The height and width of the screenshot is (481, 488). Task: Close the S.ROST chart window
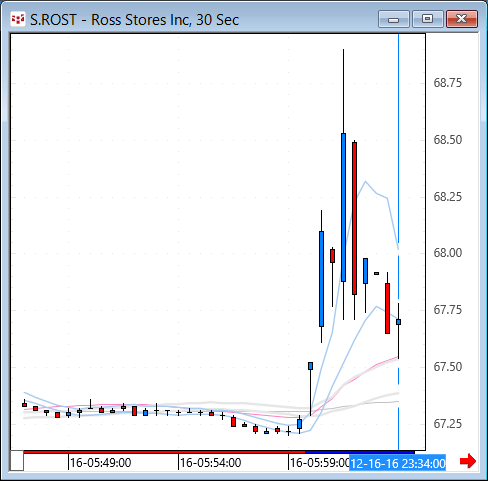click(462, 19)
